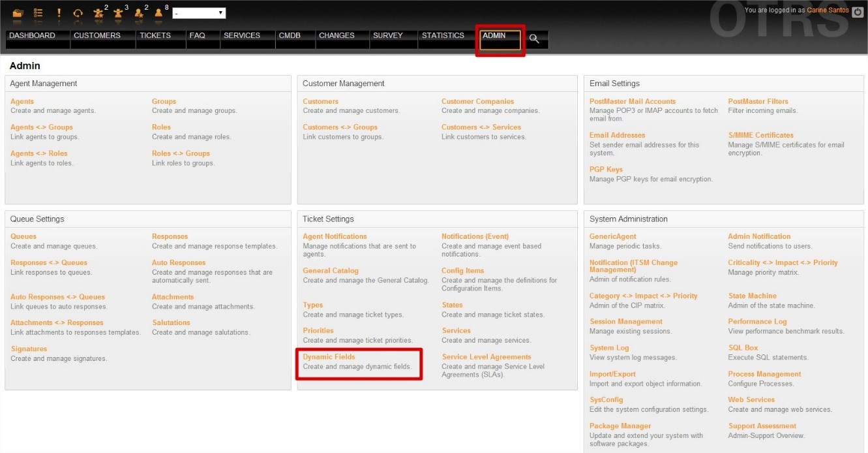Click the starred person icon with badge 2
Viewport: 868px width, 453px height.
coord(138,13)
